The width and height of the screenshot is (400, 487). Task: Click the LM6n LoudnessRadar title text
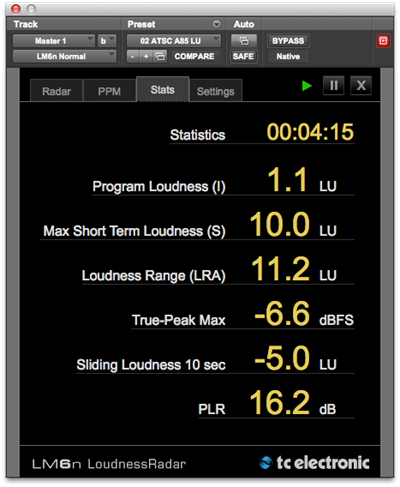[109, 464]
